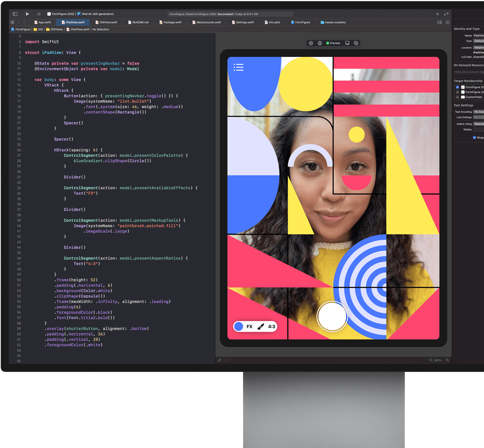The image size is (484, 448).
Task: Click the zoom in magnifier icon
Action: [x=447, y=360]
